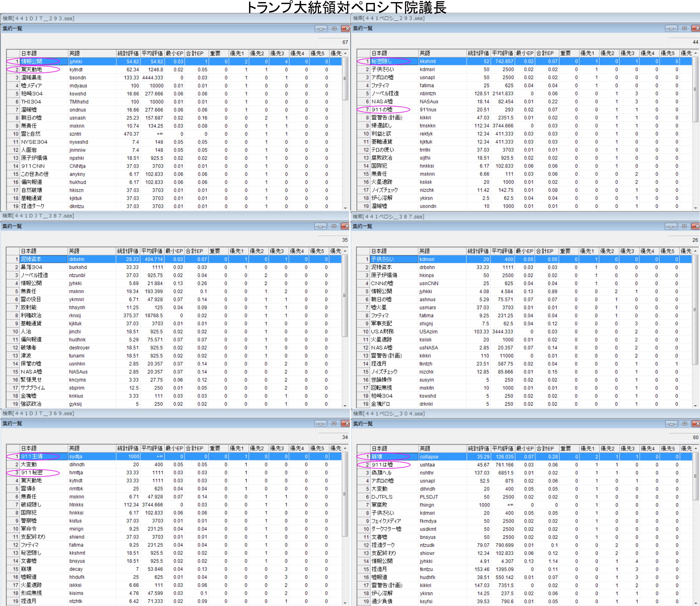Select 911秘密 row in 441DJT_369 table
700x606 pixels.
[x=32, y=473]
